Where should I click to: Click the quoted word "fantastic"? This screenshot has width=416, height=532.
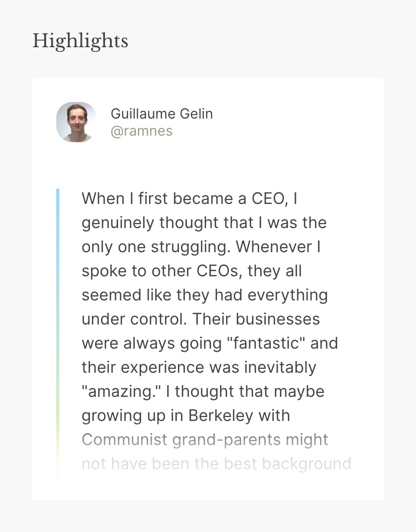[267, 343]
